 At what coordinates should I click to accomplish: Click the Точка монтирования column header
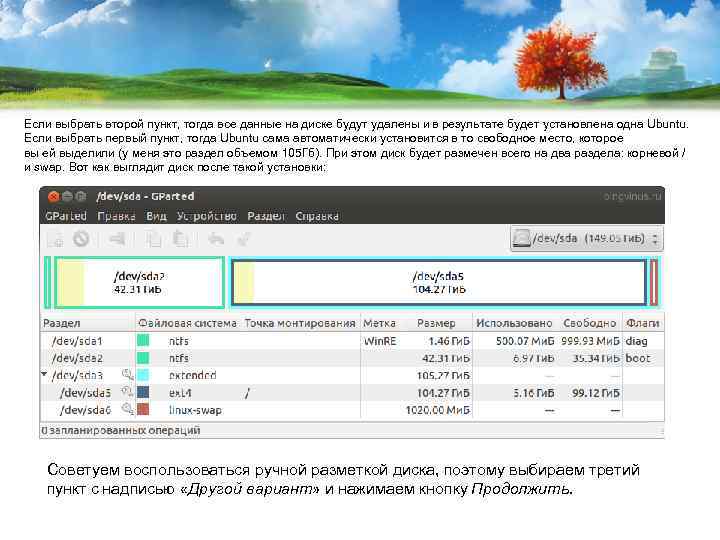point(300,323)
